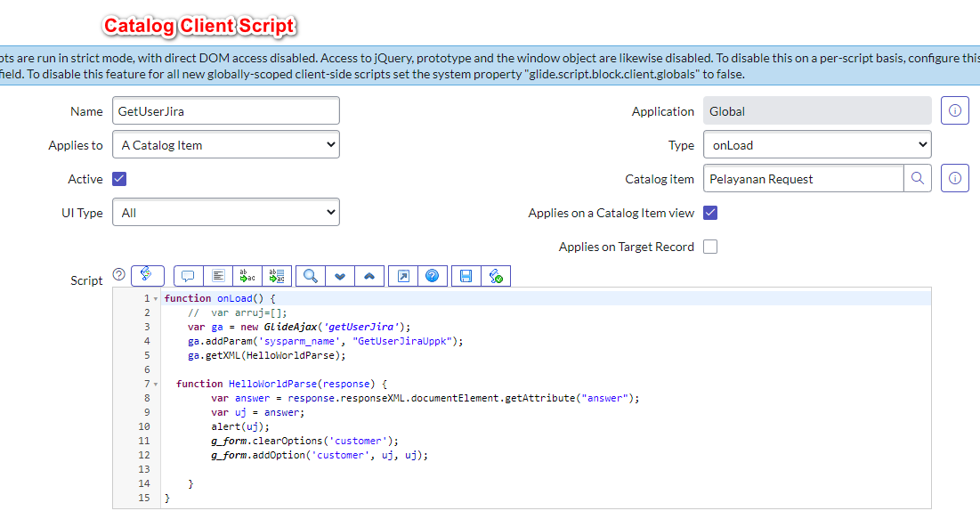
Task: Click the format code toolbar icon
Action: [218, 276]
